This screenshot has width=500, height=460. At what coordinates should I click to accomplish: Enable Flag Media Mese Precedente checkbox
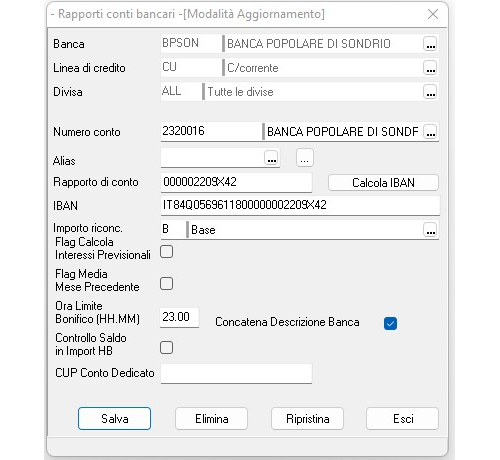166,284
